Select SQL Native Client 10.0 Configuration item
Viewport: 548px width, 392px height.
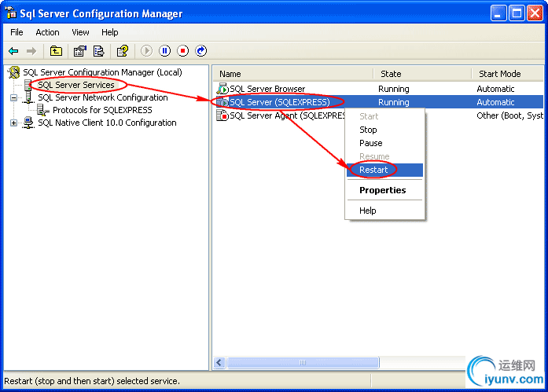tap(107, 123)
